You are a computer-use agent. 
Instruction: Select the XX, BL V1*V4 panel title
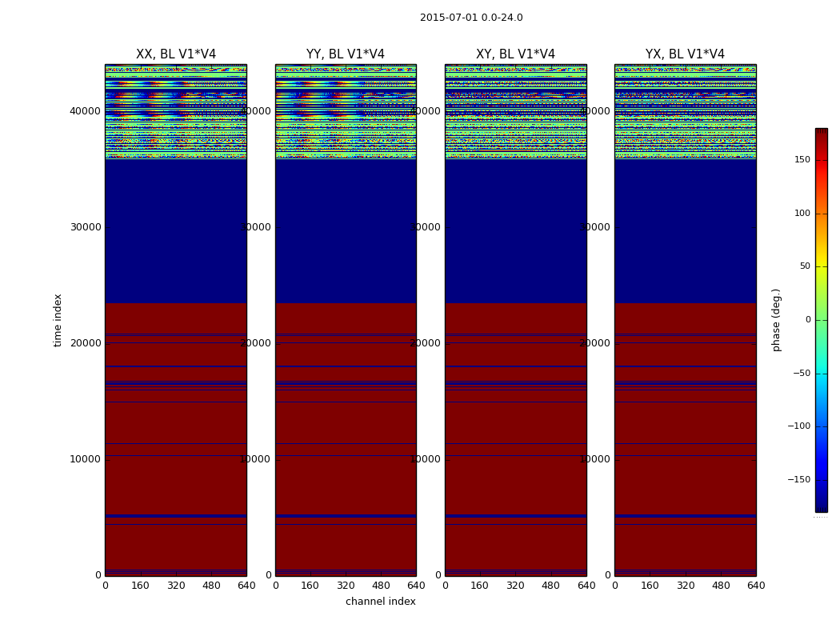click(176, 54)
